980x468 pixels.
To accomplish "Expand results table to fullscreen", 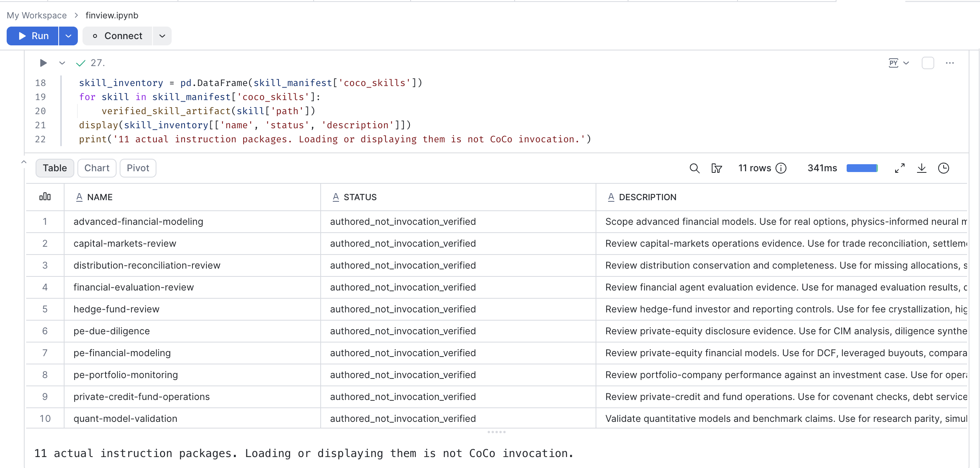I will pyautogui.click(x=900, y=168).
